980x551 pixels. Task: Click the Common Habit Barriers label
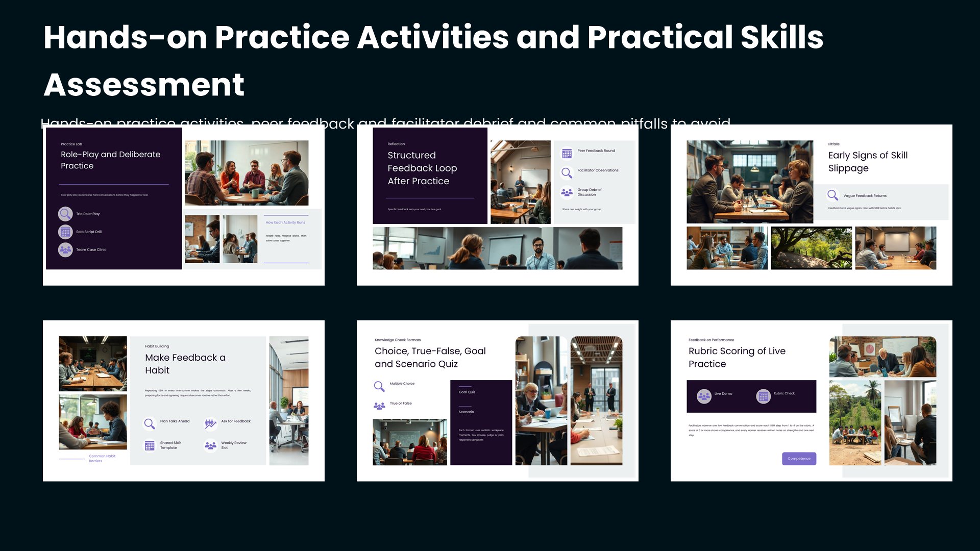[102, 458]
